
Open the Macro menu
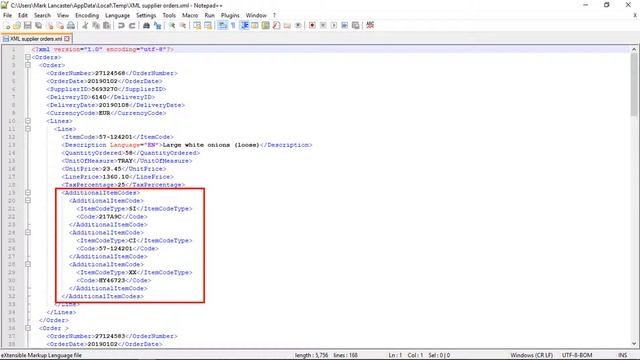pos(190,15)
